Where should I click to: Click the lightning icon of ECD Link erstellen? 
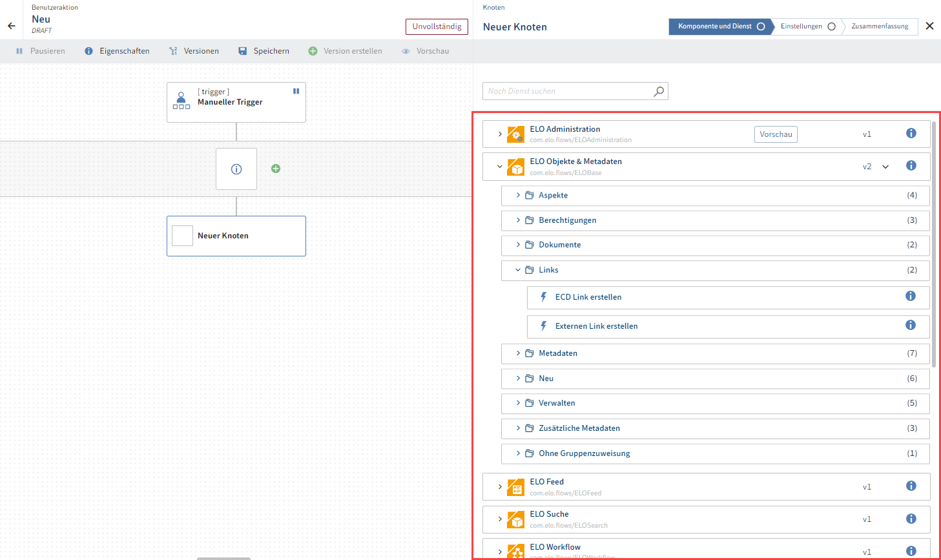pos(544,297)
